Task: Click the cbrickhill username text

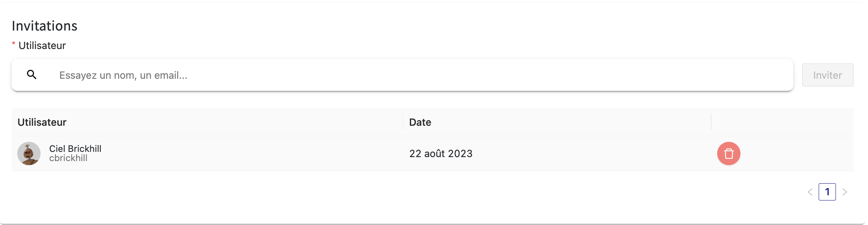Action: (68, 158)
